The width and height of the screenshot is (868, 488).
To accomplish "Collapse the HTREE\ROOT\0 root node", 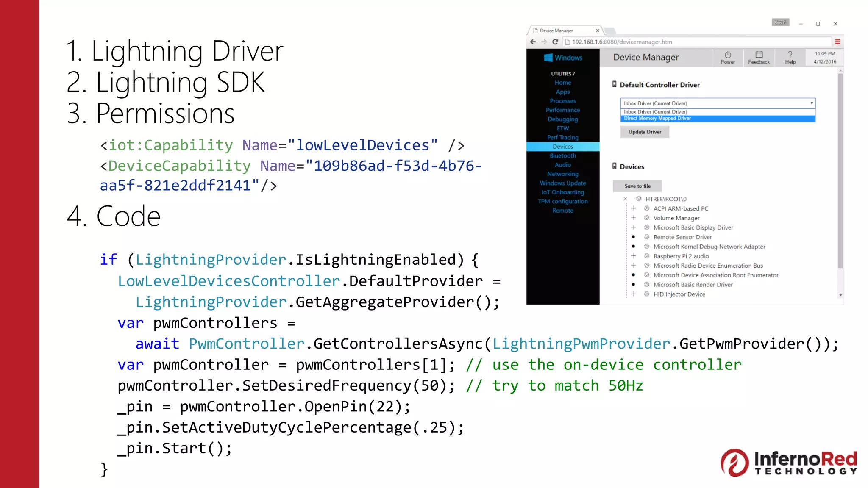I will pos(625,199).
